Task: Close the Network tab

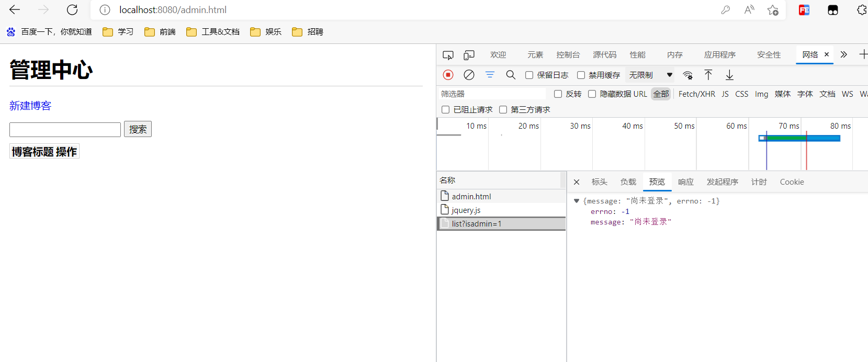Action: tap(827, 54)
